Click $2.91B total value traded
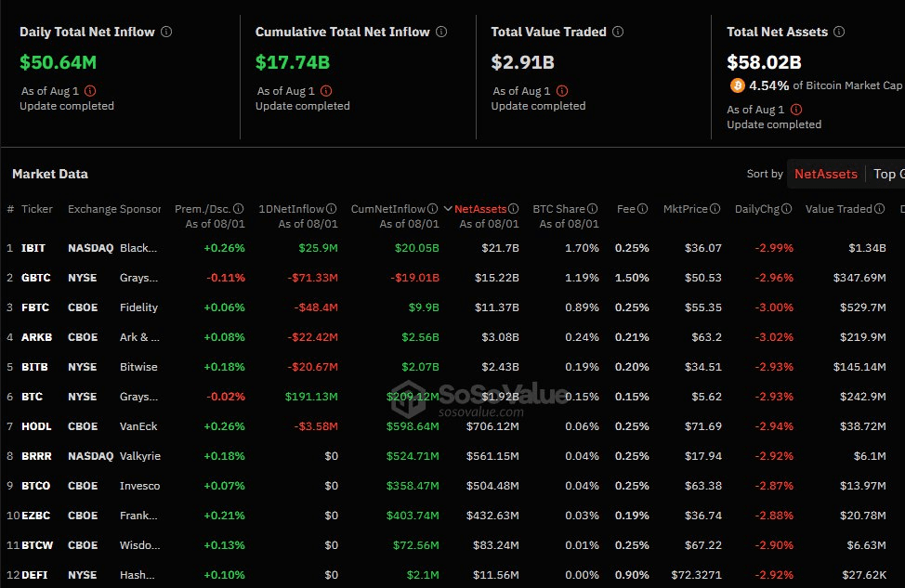The image size is (905, 588). [x=523, y=62]
